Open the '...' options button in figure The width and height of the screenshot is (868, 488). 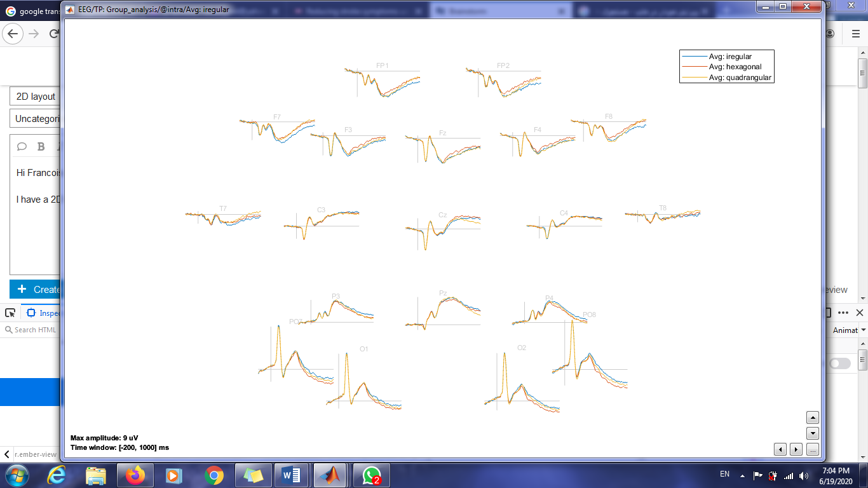812,450
